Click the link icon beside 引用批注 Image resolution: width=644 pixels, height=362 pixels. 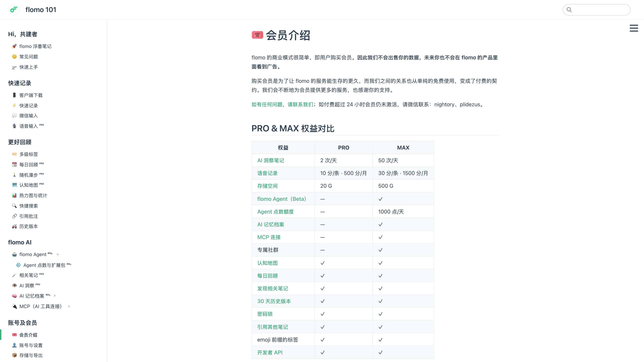(x=14, y=216)
